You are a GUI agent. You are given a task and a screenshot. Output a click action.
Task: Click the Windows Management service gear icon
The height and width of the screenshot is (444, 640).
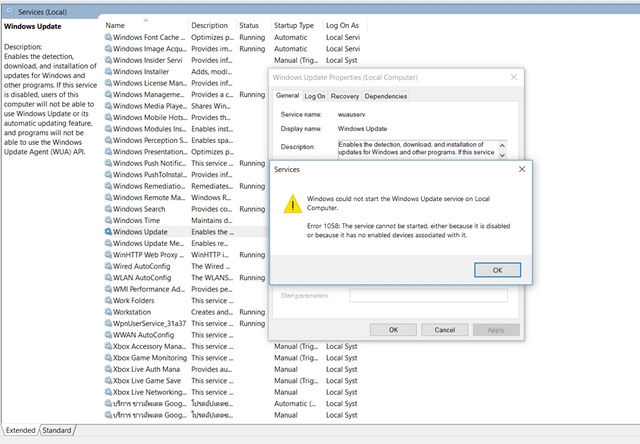[108, 94]
